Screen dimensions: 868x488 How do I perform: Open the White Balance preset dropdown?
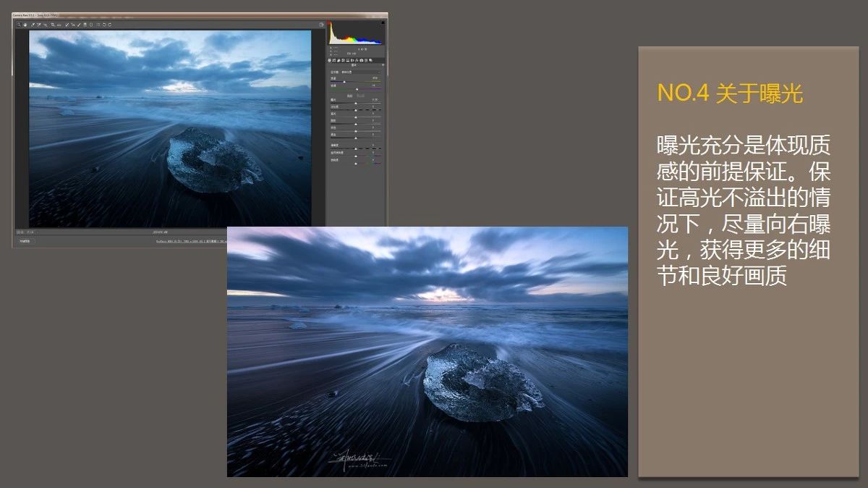[361, 72]
